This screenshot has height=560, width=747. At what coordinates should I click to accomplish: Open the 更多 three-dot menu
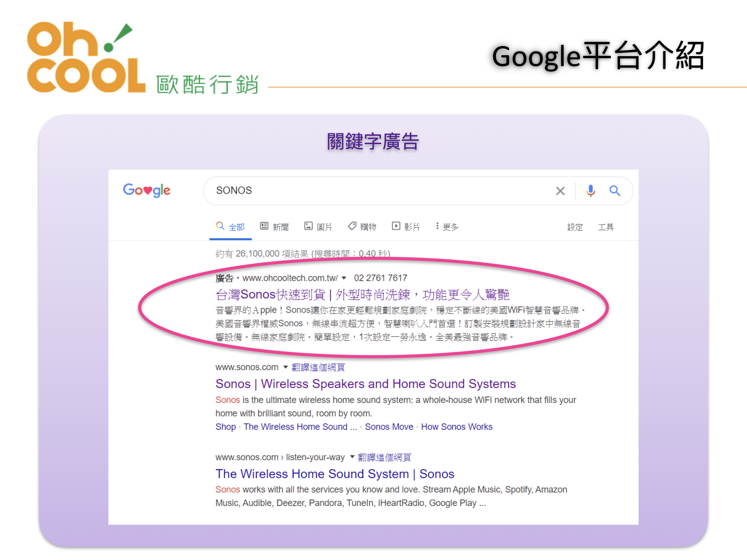click(437, 226)
